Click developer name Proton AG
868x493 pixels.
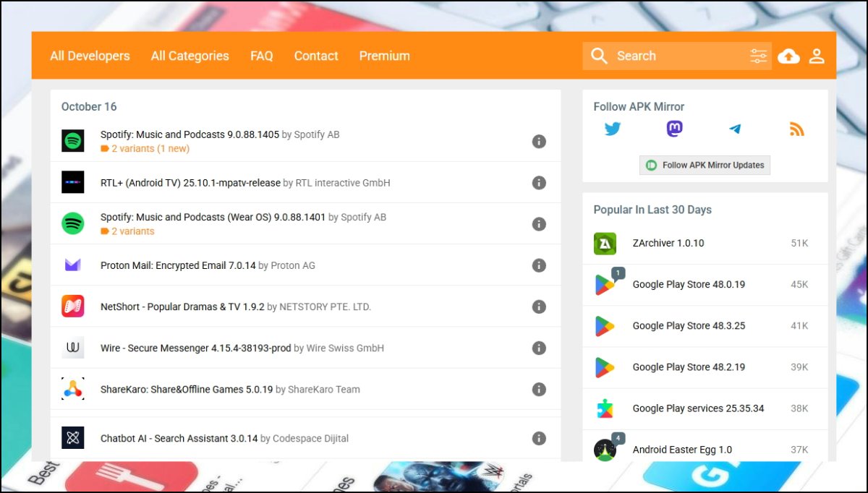coord(293,265)
